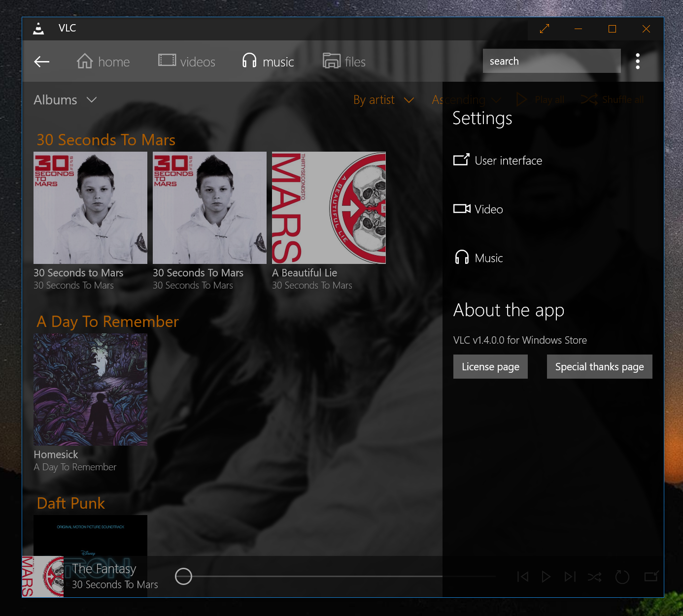Switch to the files tab
Screen dimensions: 683x616
tap(344, 62)
